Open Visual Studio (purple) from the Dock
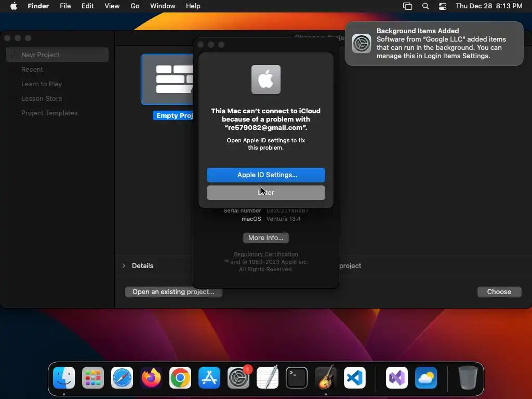 pos(396,378)
